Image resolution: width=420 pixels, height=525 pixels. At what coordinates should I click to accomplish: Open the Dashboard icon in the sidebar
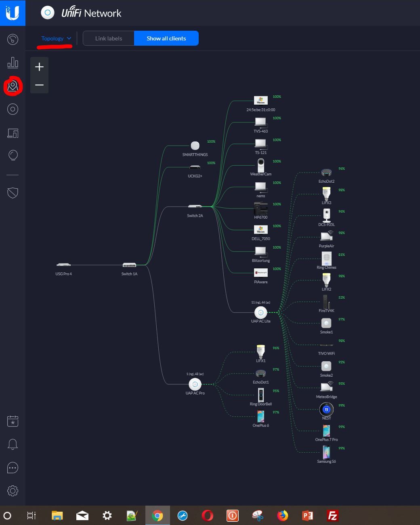[13, 39]
